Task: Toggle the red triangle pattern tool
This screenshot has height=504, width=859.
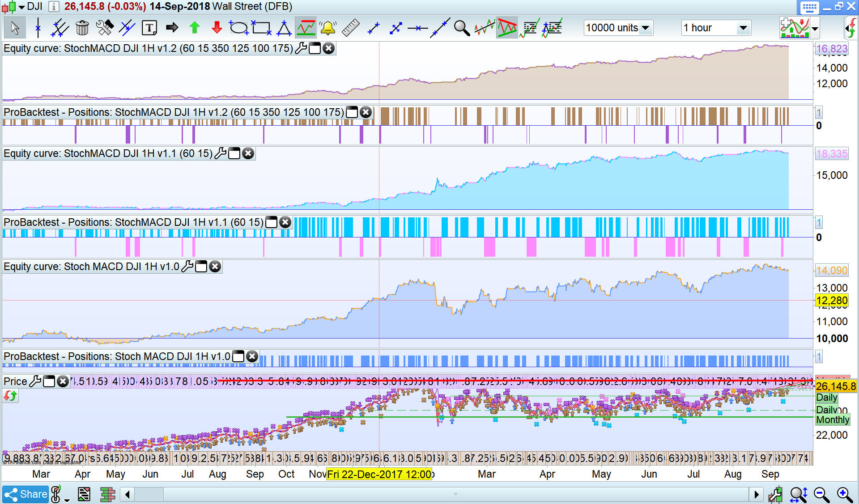Action: tap(507, 28)
